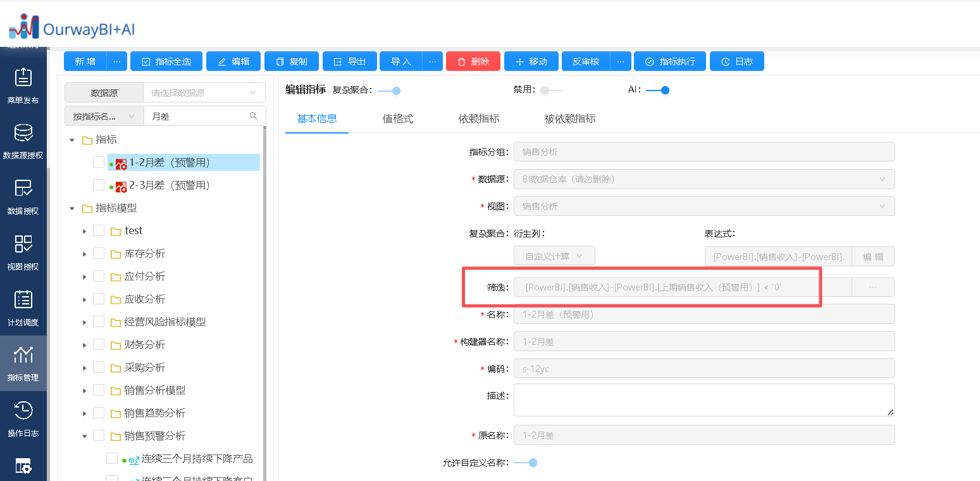Open 数据源授权 sidebar icon
The image size is (980, 481).
[x=23, y=141]
